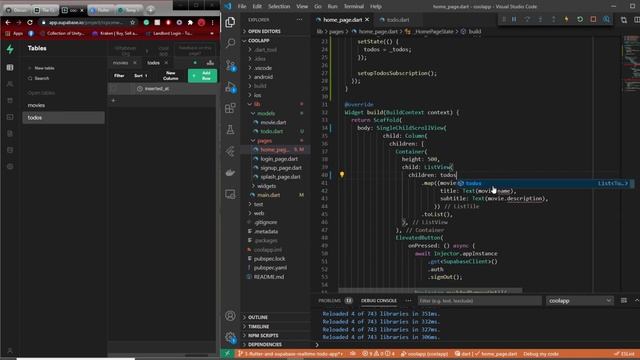Collapse the models folder
The width and height of the screenshot is (640, 360).
(x=266, y=113)
